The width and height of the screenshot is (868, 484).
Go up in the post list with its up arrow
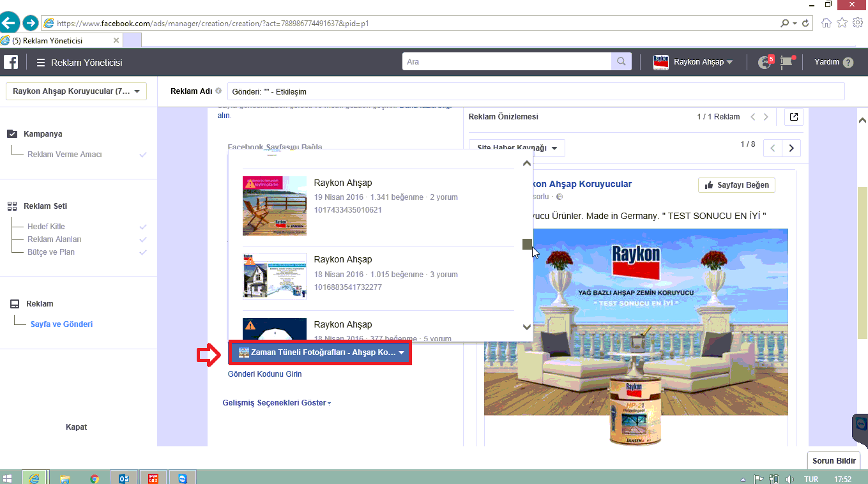pyautogui.click(x=527, y=163)
